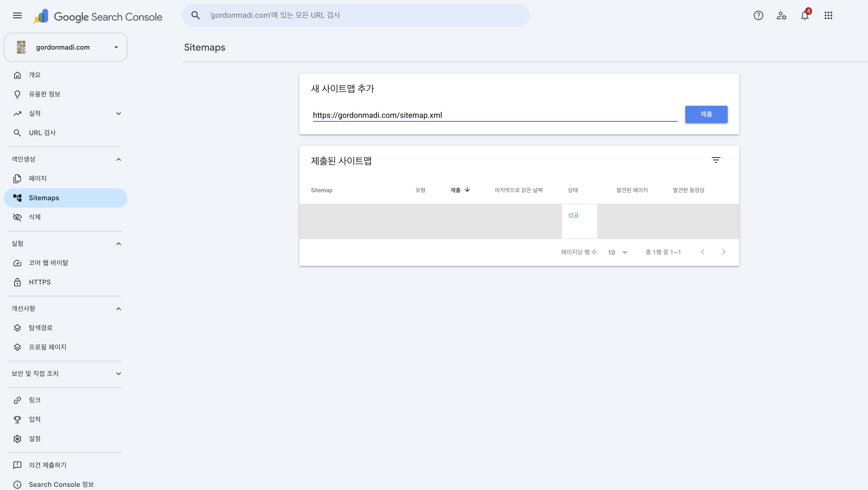The image size is (868, 490).
Task: Click the layers icon beside 프로필 페이지
Action: 17,347
